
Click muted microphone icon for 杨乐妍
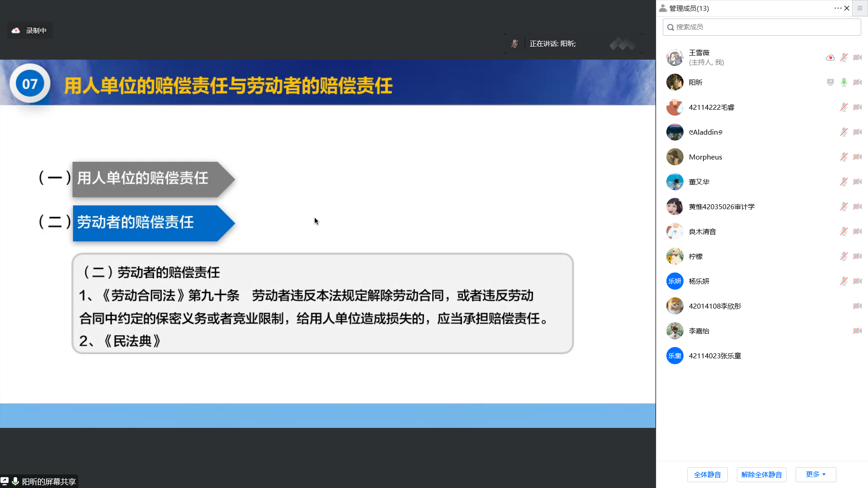pos(844,281)
